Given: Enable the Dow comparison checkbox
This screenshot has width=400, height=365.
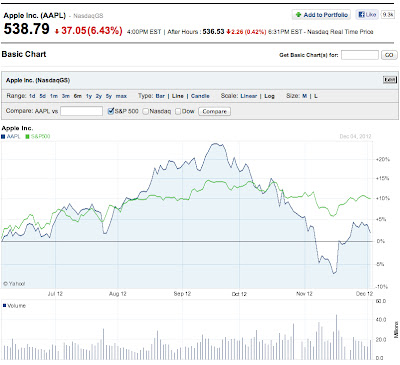Looking at the screenshot, I should 178,111.
